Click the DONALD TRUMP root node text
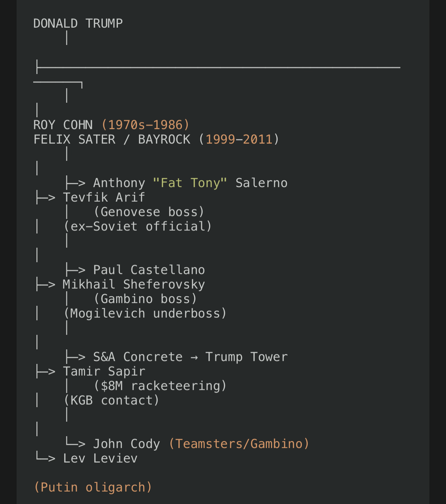The width and height of the screenshot is (446, 504). [x=78, y=24]
